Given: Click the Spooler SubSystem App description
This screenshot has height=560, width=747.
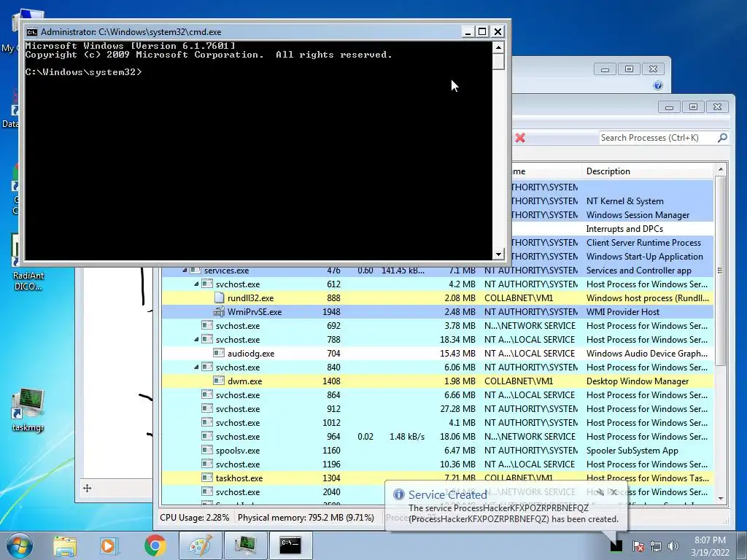Looking at the screenshot, I should tap(632, 451).
